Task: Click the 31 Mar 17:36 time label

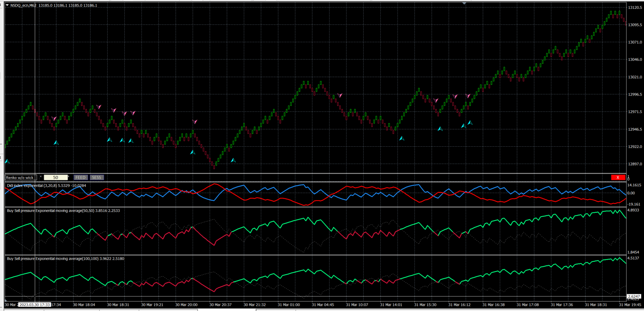Action: pos(562,305)
